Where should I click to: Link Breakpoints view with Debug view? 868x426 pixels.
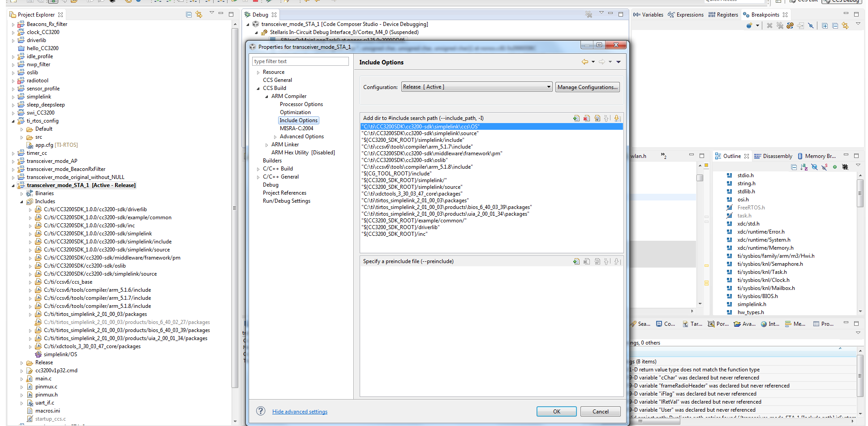pyautogui.click(x=845, y=26)
